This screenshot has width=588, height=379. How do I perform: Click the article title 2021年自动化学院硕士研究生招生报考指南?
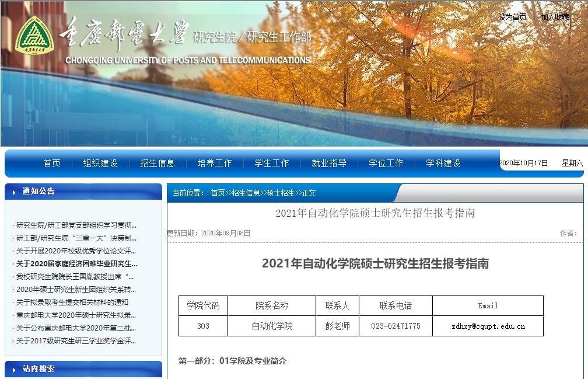tap(376, 214)
